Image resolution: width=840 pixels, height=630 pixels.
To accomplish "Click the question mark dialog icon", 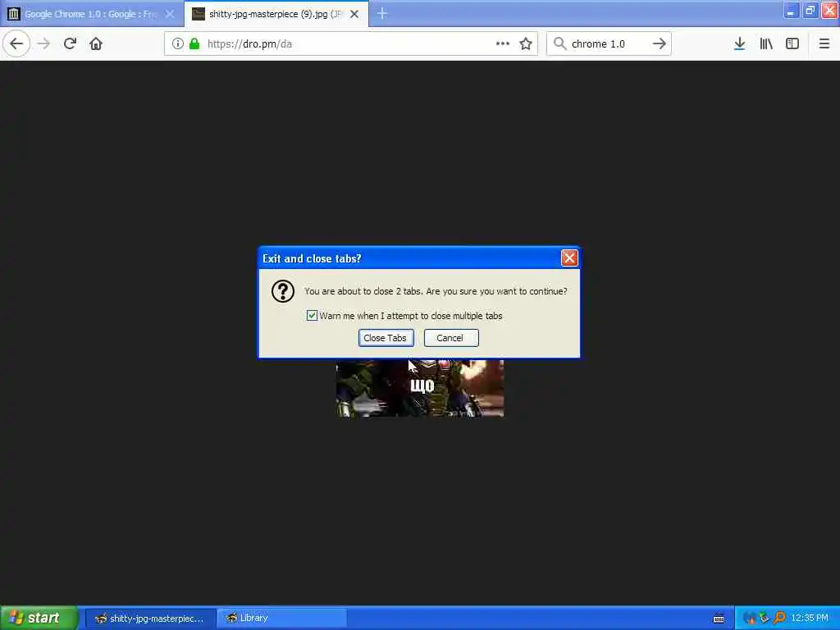I will coord(283,291).
